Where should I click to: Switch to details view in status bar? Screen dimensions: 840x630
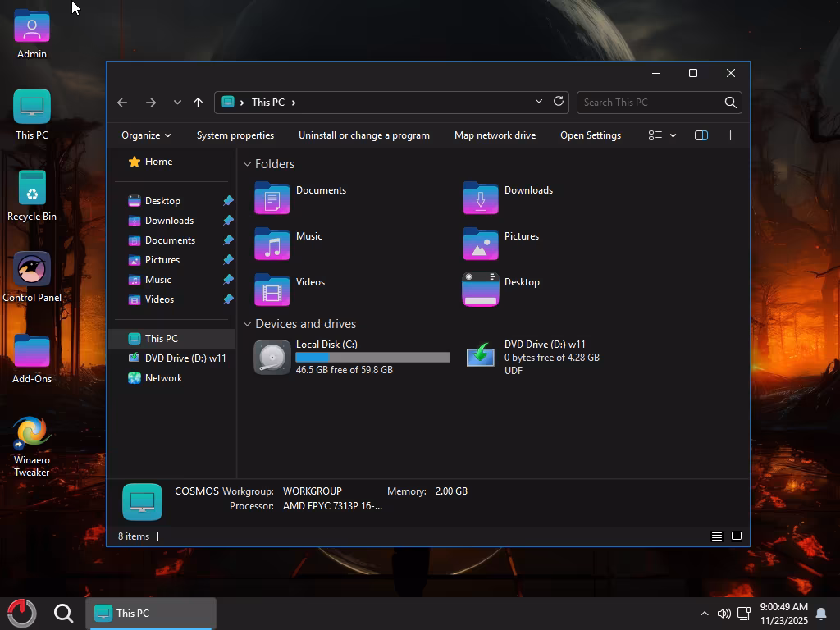click(x=716, y=536)
